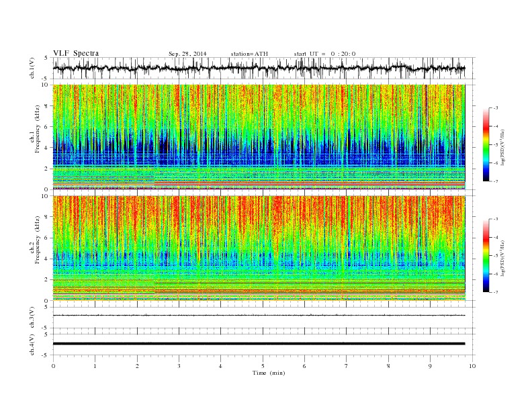Click the "-7" label on ch.2 colorbar
The height and width of the screenshot is (411, 532).
(496, 292)
